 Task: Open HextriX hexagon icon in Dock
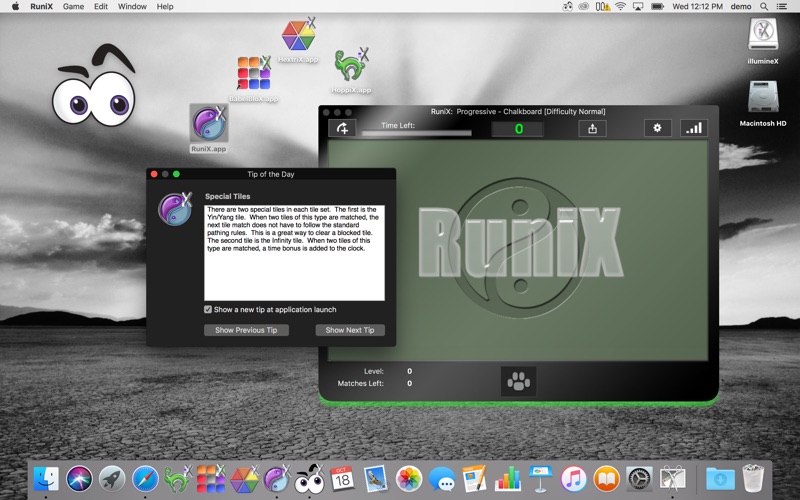[x=244, y=479]
